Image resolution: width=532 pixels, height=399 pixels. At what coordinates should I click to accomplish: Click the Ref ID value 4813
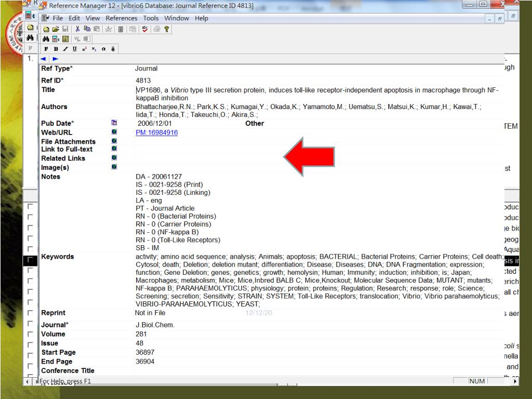click(143, 81)
